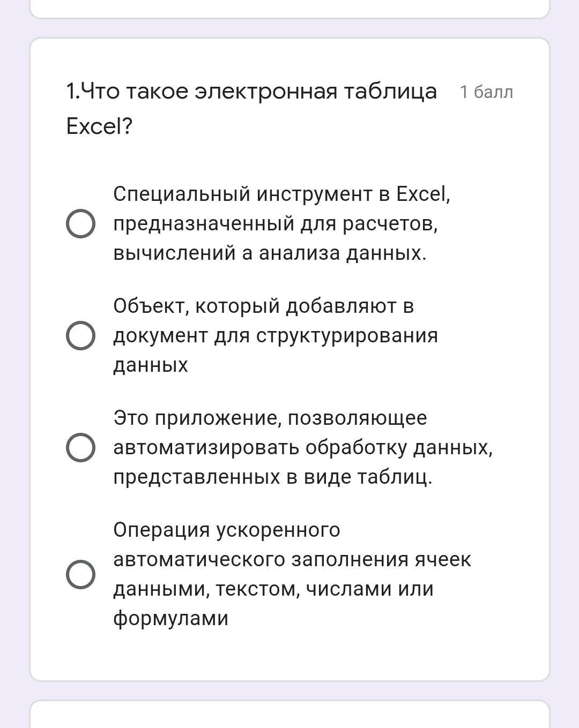Choose radio button for 'Объект, который добавляют'
This screenshot has width=579, height=728.
tap(80, 335)
